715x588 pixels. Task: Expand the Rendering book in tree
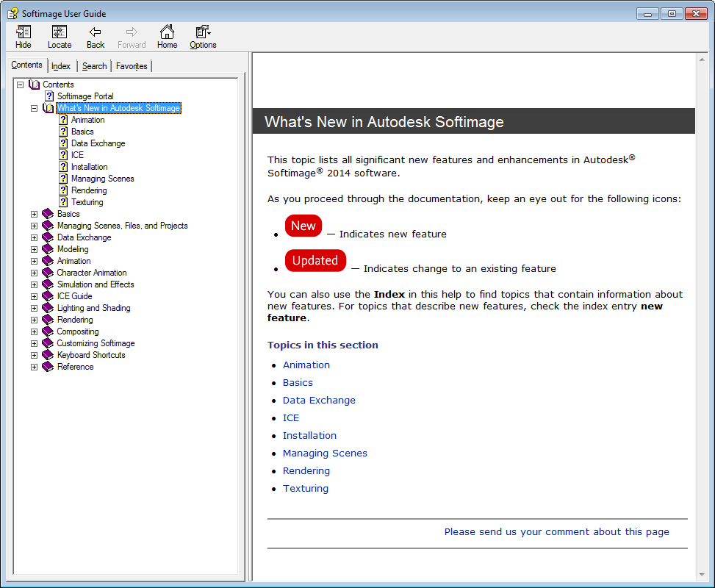pos(34,320)
